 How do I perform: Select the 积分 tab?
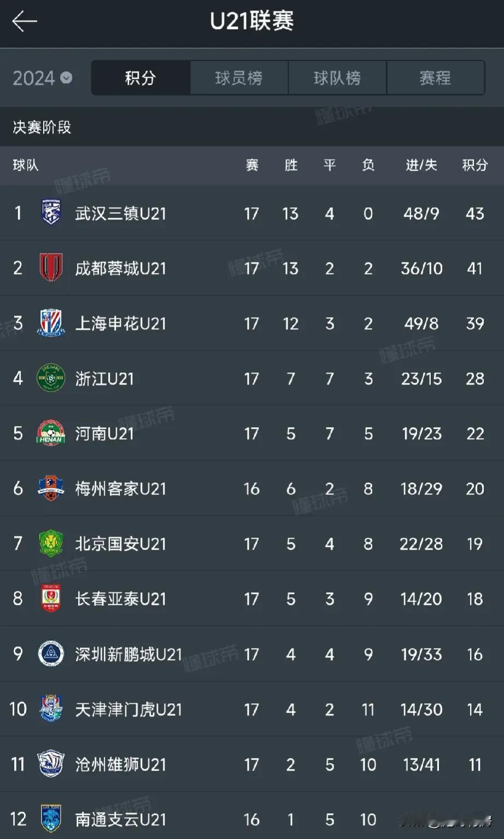140,78
